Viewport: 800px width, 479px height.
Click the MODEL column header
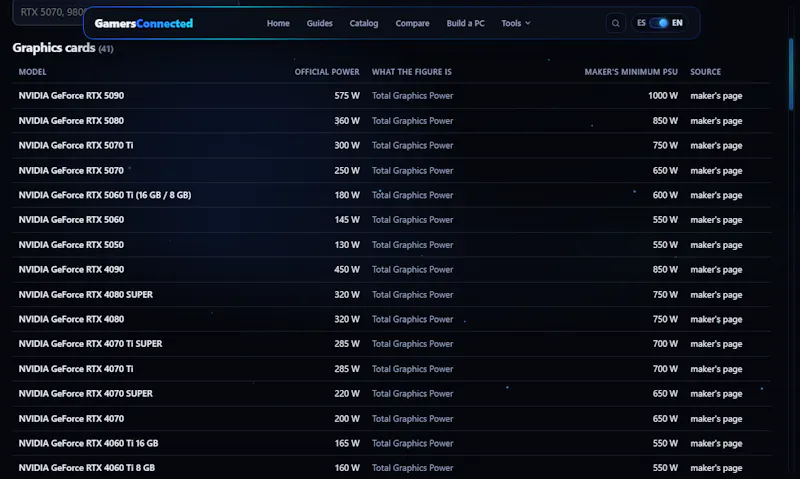(32, 72)
